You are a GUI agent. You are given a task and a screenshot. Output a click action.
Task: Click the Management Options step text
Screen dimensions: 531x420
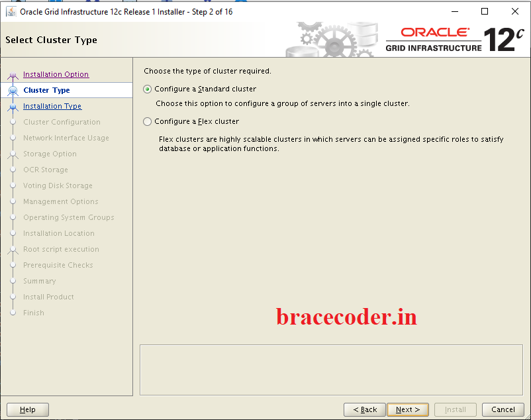coord(61,201)
